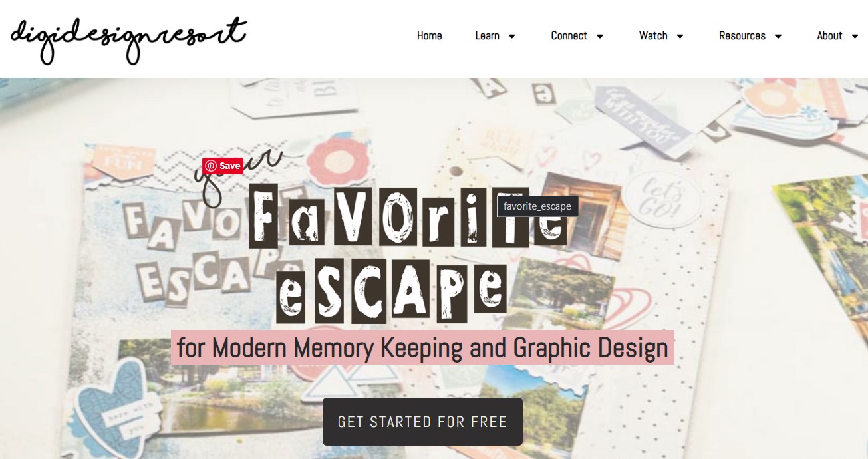Viewport: 868px width, 459px height.
Task: Select the Resources menu label
Action: click(742, 36)
